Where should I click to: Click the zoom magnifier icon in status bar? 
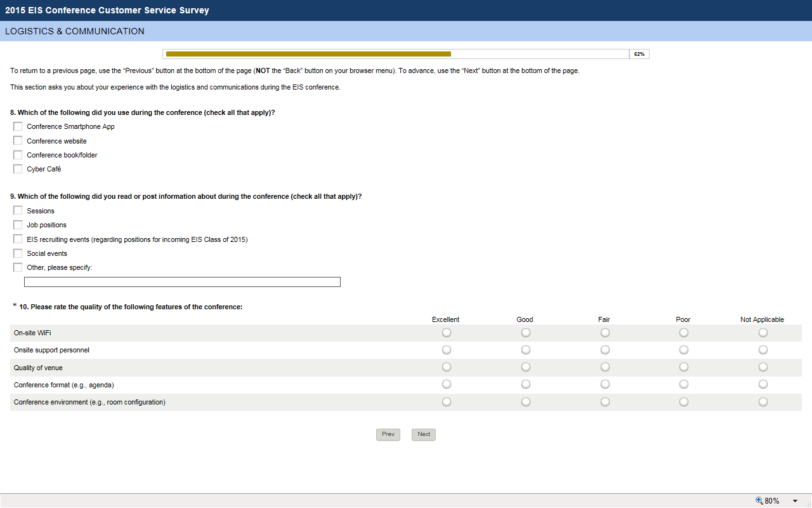759,500
